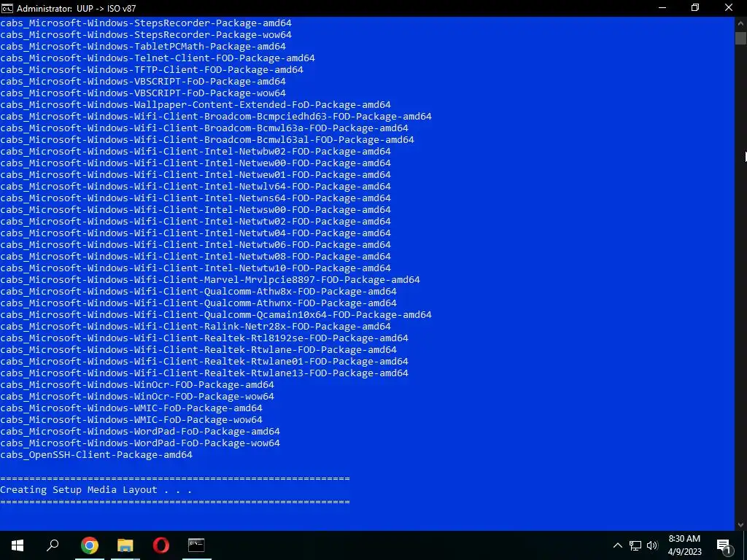Screen dimensions: 747x560
Task: Click the Qualcomm-Athw8x line
Action: coord(198,292)
